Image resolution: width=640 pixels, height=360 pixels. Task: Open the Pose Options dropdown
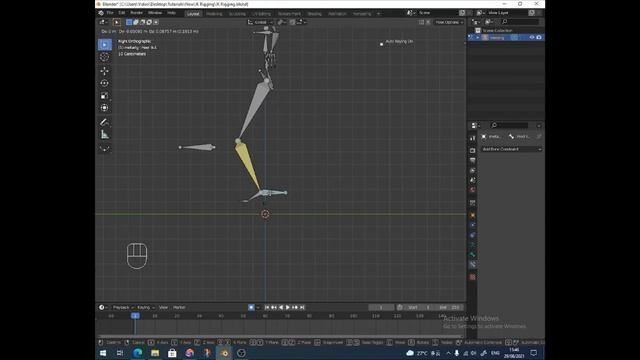tap(448, 22)
